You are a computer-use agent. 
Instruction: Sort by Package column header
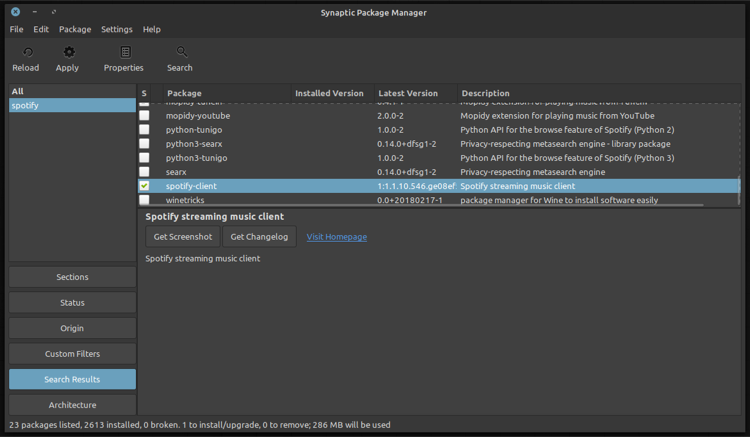tap(227, 93)
